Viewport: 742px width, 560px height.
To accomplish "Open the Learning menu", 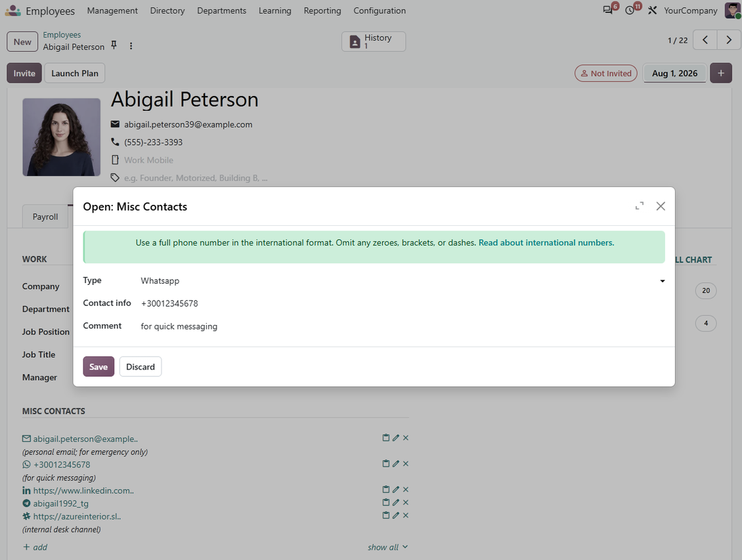I will [x=275, y=11].
